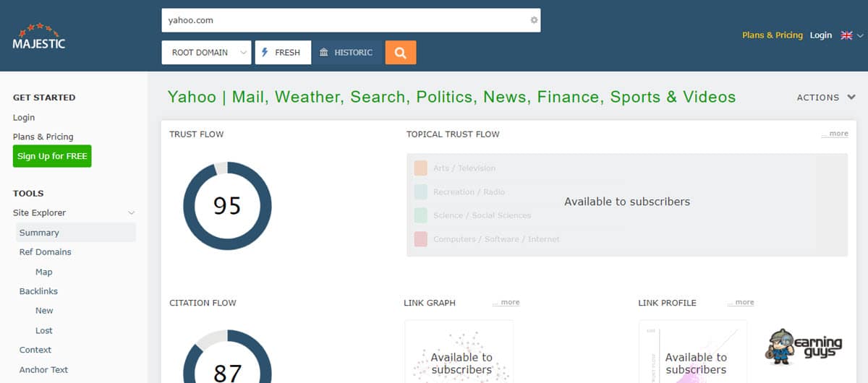Click the Computers / Software / Internet swatch
The width and height of the screenshot is (868, 383).
click(x=421, y=239)
